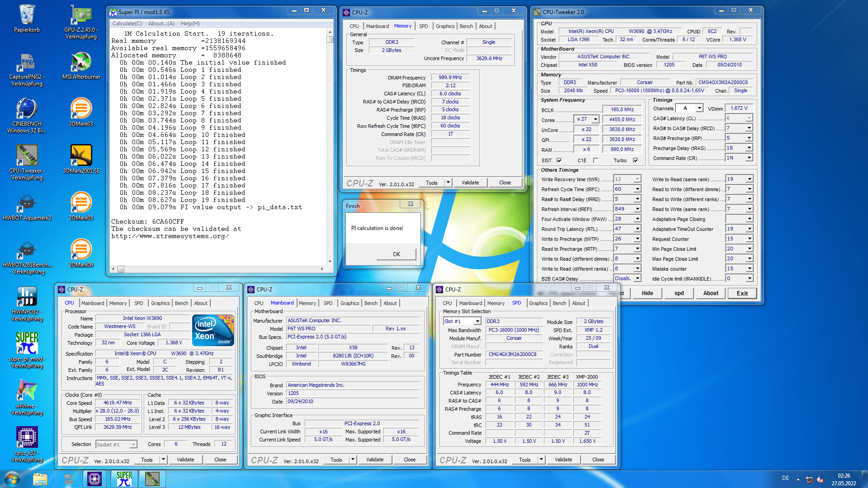
Task: Launch 3DMark06 desktop shortcut
Action: (81, 253)
